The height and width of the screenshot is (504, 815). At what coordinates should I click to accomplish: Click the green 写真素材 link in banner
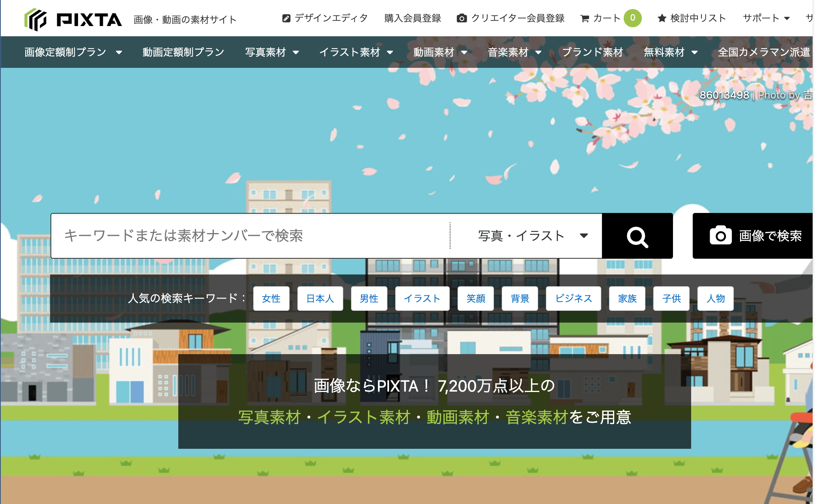coord(269,417)
